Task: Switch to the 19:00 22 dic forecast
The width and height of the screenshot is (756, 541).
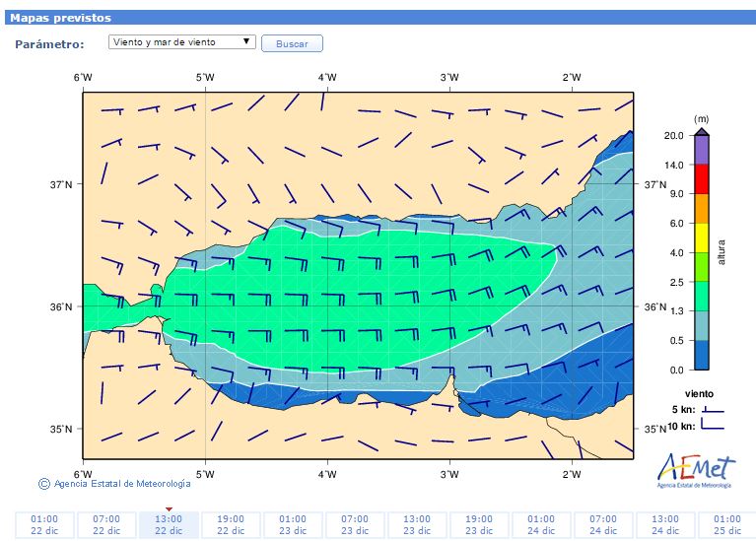Action: coord(231,524)
